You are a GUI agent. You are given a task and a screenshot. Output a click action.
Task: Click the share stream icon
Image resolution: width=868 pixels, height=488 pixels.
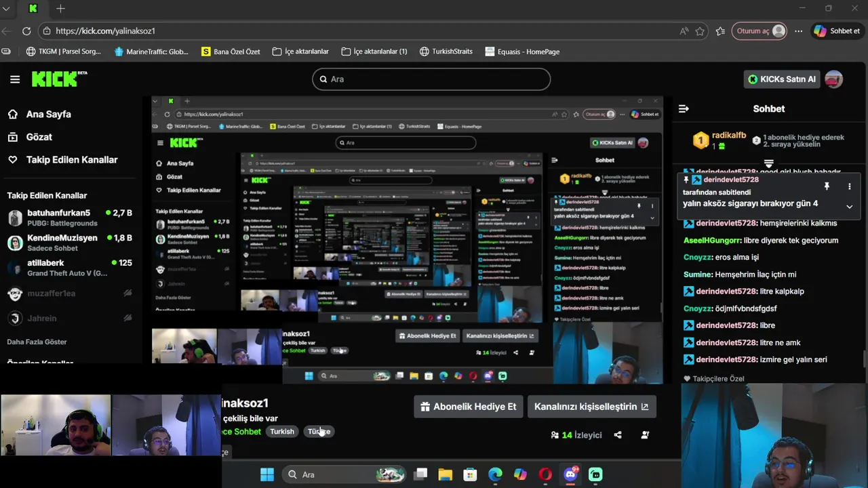[618, 435]
